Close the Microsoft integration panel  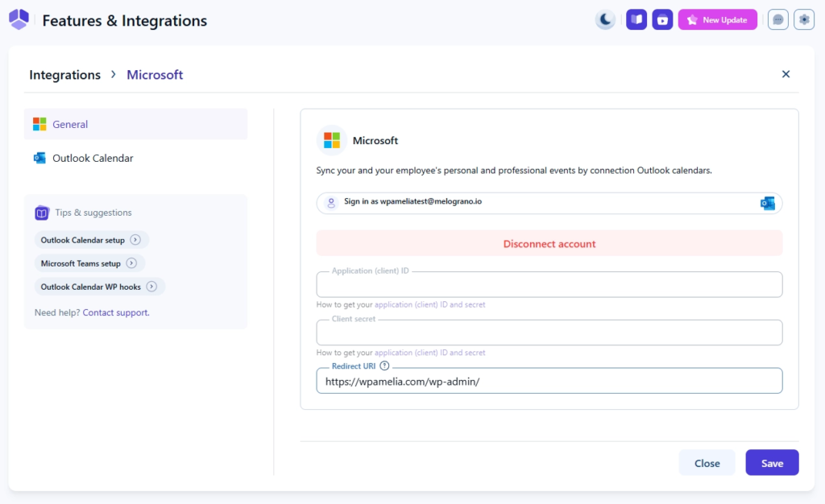tap(786, 74)
